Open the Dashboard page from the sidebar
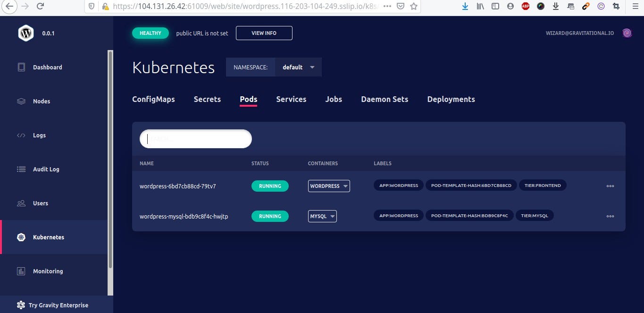The image size is (644, 313). (47, 67)
